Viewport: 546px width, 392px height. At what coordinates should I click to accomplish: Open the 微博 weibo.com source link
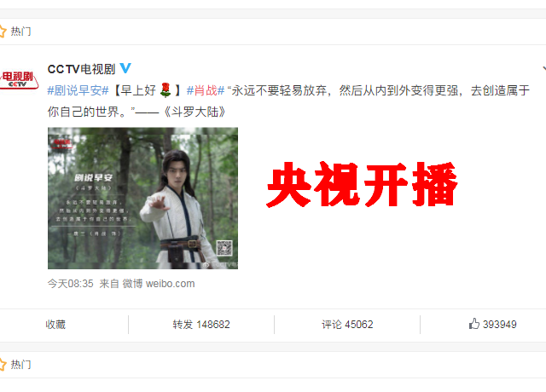[x=159, y=284]
